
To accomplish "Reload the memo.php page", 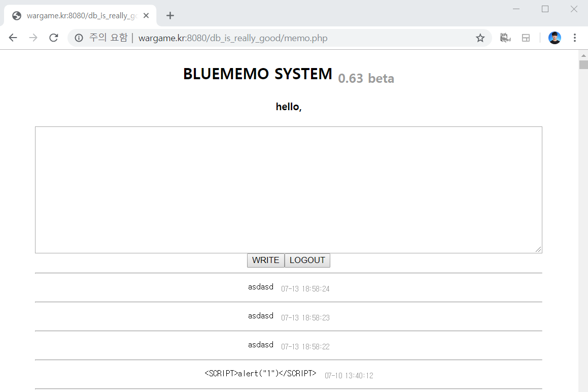I will (x=54, y=38).
